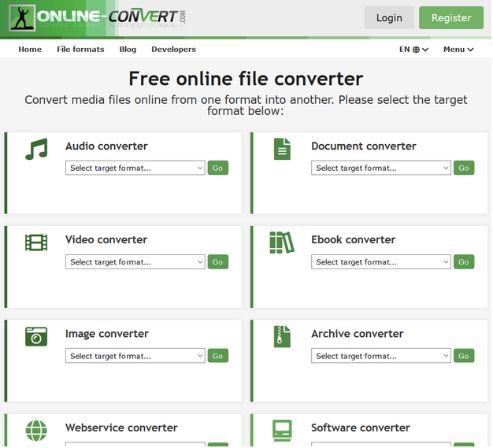Click the Image converter camera icon
493x448 pixels.
coord(36,337)
